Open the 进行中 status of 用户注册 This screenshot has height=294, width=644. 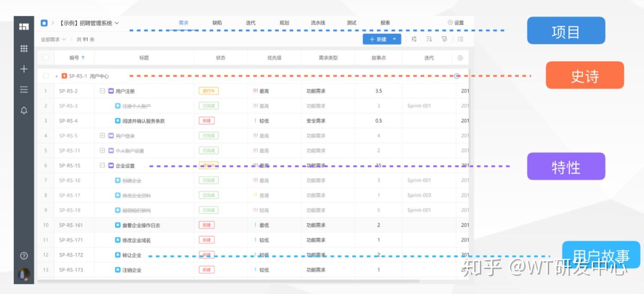point(209,91)
